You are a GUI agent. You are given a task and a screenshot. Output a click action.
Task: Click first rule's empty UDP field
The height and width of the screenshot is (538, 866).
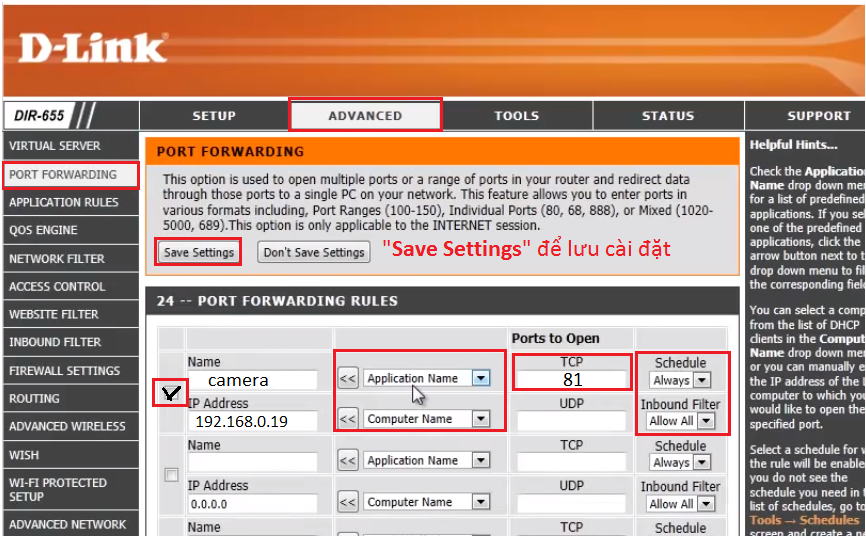coord(572,421)
